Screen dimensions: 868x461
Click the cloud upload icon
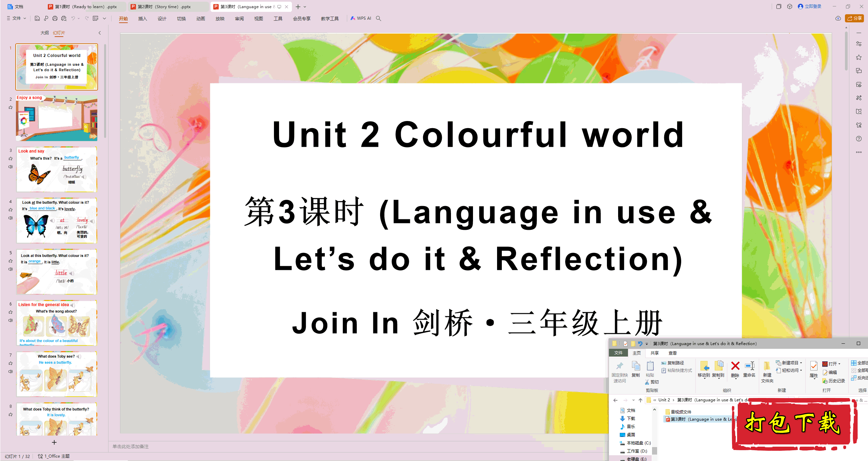pos(838,18)
